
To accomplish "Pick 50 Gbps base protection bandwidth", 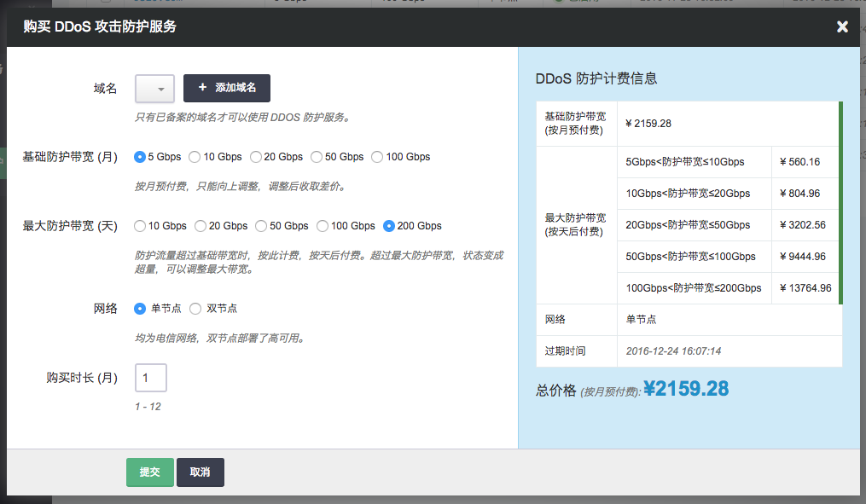I will [x=317, y=157].
